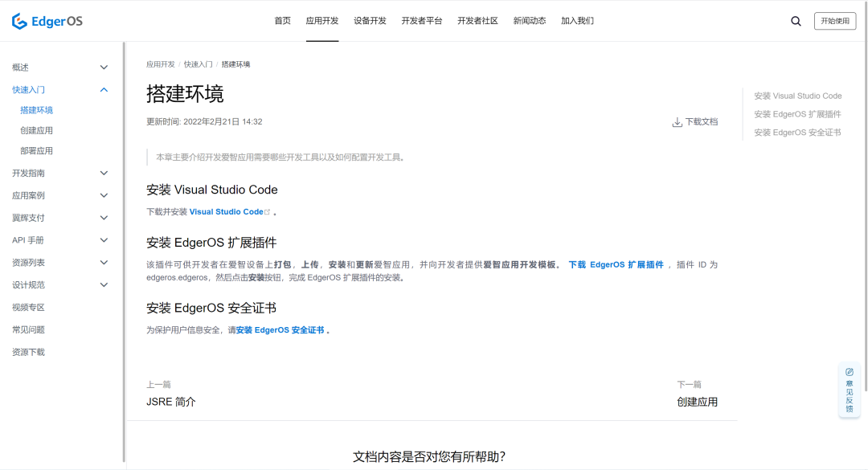The height and width of the screenshot is (470, 868).
Task: Open 视频专区 in the sidebar
Action: point(28,307)
